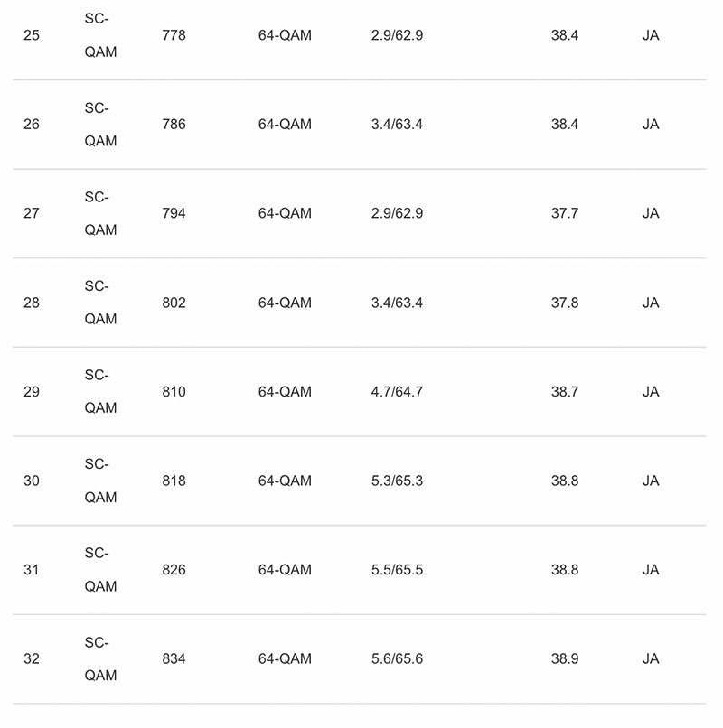Click the 802 frequency cell
This screenshot has width=723, height=728.
coord(174,303)
